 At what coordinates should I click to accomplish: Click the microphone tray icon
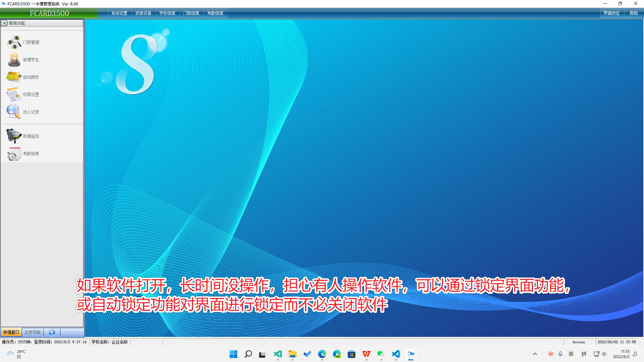coord(560,354)
